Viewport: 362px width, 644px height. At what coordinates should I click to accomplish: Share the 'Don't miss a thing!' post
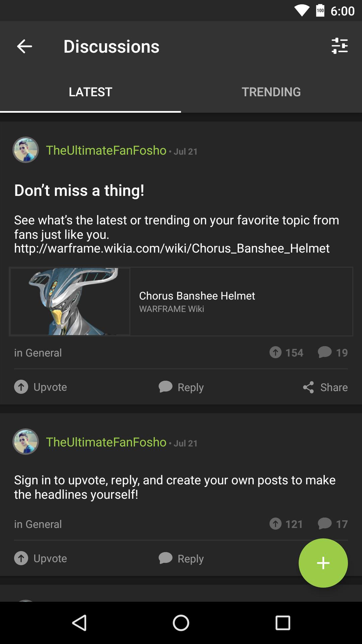click(x=324, y=387)
